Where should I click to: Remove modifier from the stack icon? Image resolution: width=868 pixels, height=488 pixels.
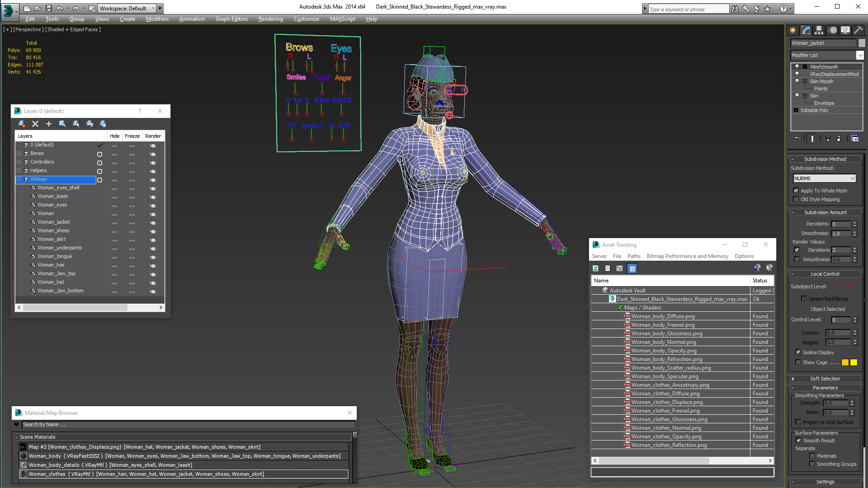839,139
